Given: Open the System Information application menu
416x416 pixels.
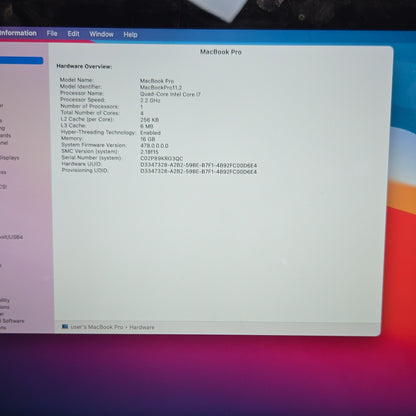Looking at the screenshot, I should click(18, 33).
